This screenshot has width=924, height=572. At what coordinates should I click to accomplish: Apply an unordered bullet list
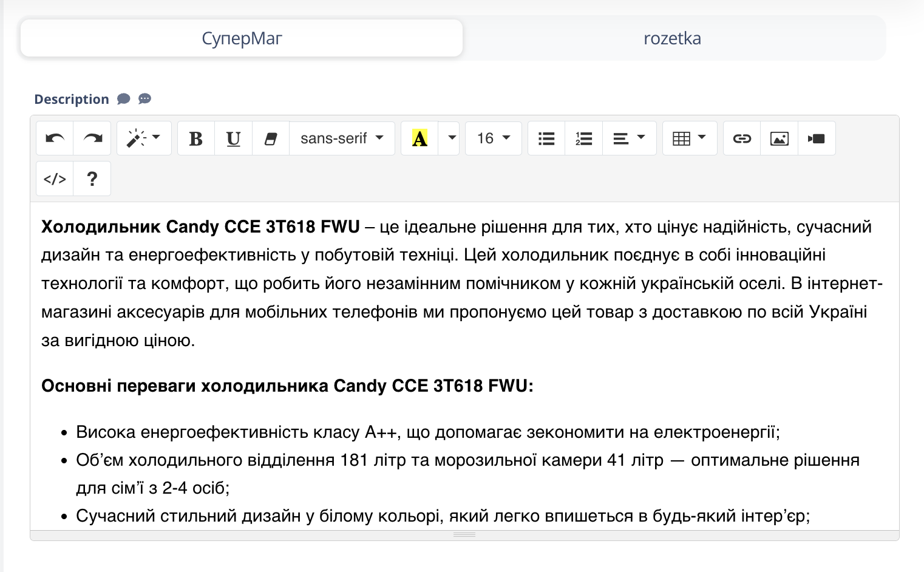click(546, 138)
